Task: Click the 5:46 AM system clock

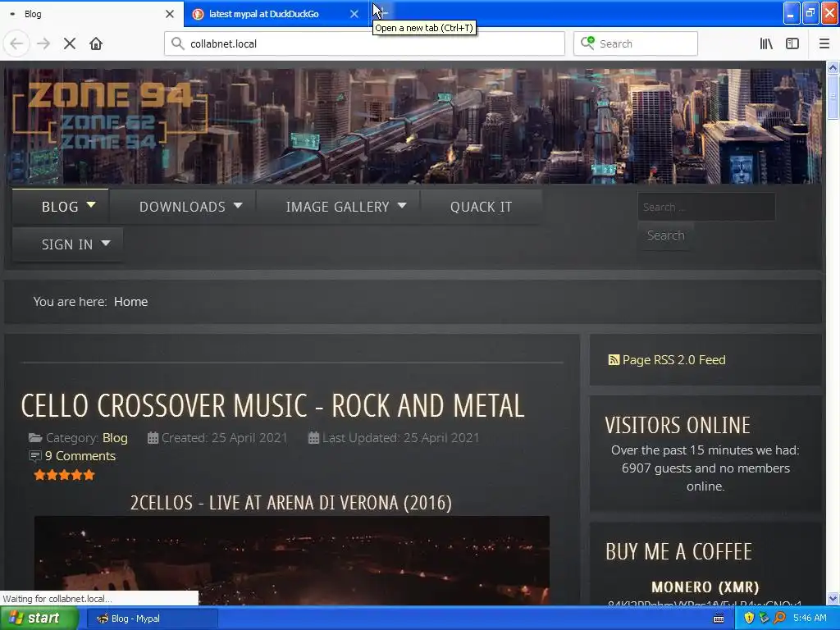Action: pyautogui.click(x=810, y=619)
